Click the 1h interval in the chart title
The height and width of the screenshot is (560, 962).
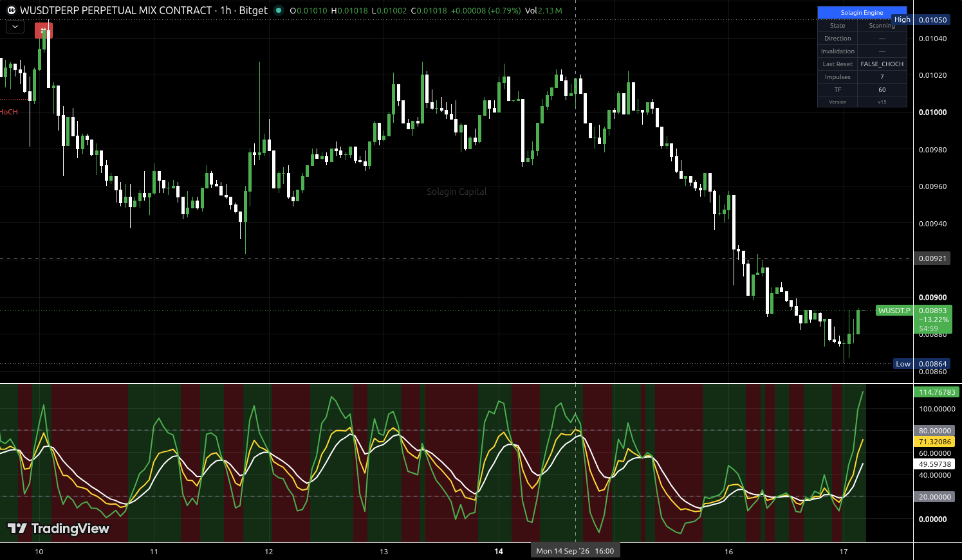[225, 10]
